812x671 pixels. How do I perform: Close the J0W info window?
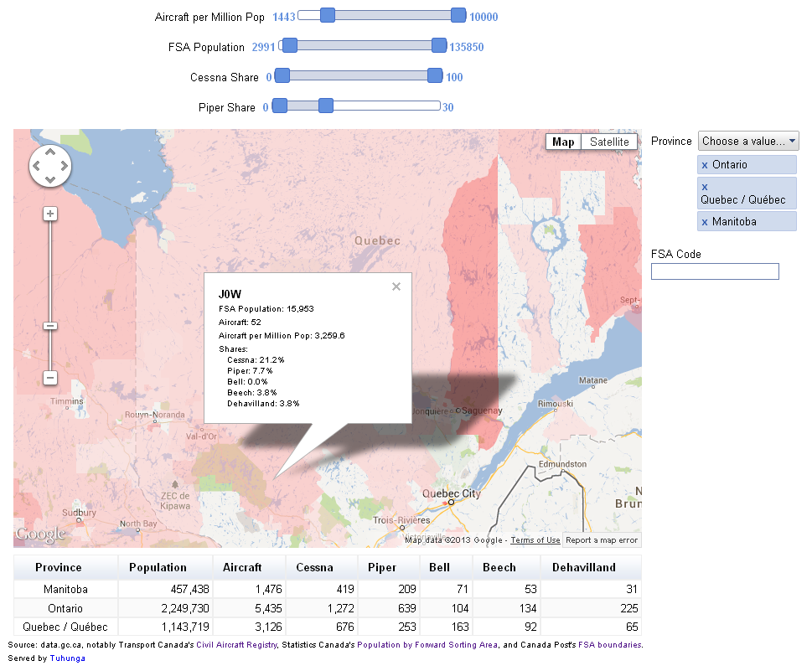pos(396,286)
